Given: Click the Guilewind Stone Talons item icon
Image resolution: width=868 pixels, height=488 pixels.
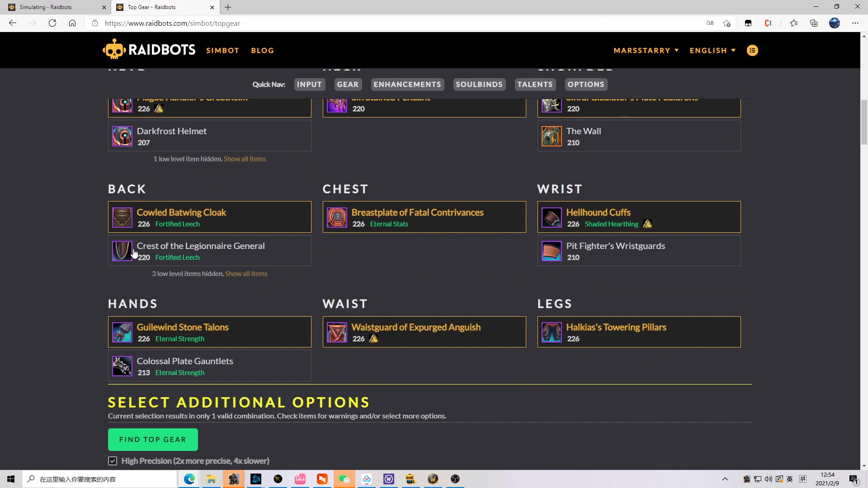Looking at the screenshot, I should click(x=122, y=331).
